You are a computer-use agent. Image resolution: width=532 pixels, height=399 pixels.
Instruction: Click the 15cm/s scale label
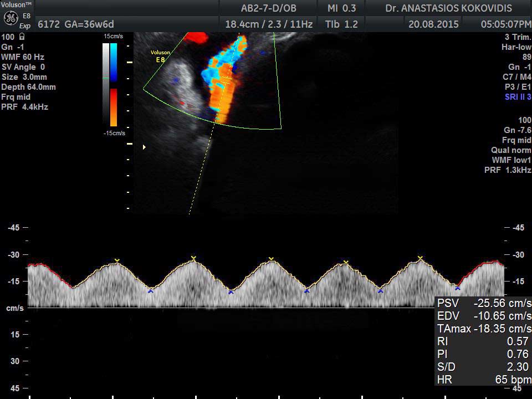click(x=113, y=37)
